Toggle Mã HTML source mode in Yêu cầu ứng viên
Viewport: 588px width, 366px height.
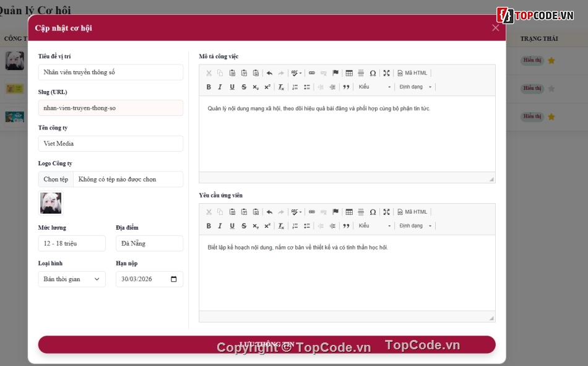pyautogui.click(x=412, y=212)
